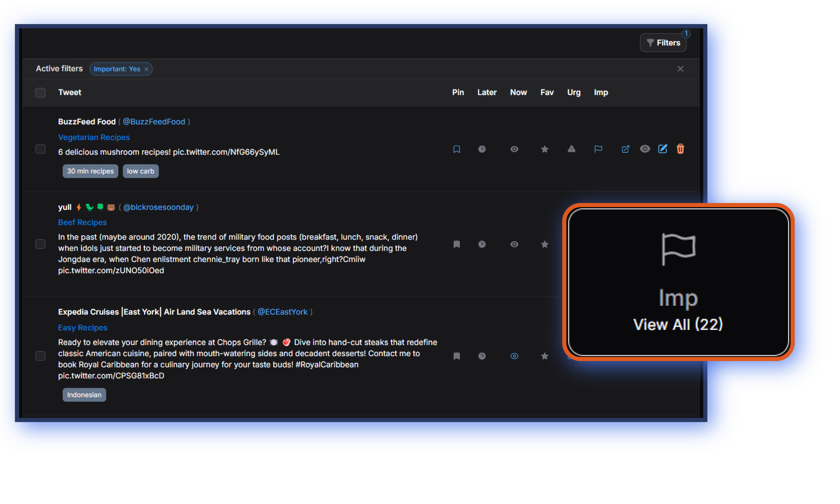
Task: Open BuzzFeed Food tweet in new window
Action: [626, 149]
